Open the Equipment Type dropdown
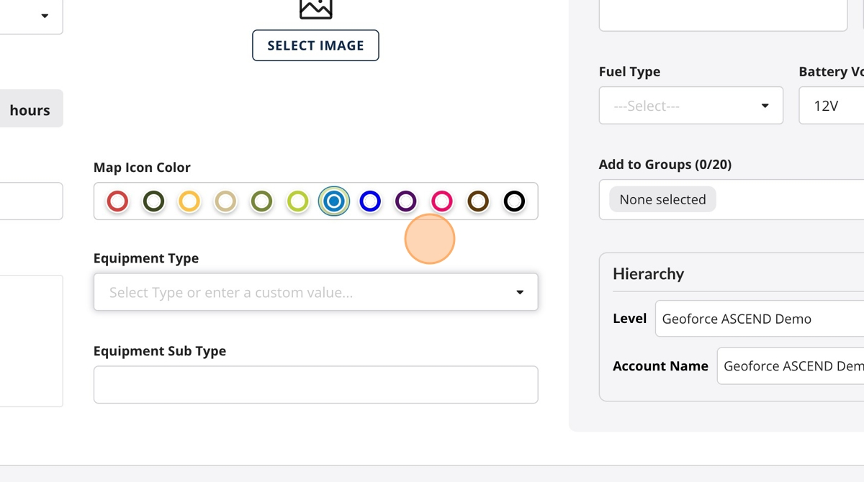864x482 pixels. pyautogui.click(x=316, y=292)
